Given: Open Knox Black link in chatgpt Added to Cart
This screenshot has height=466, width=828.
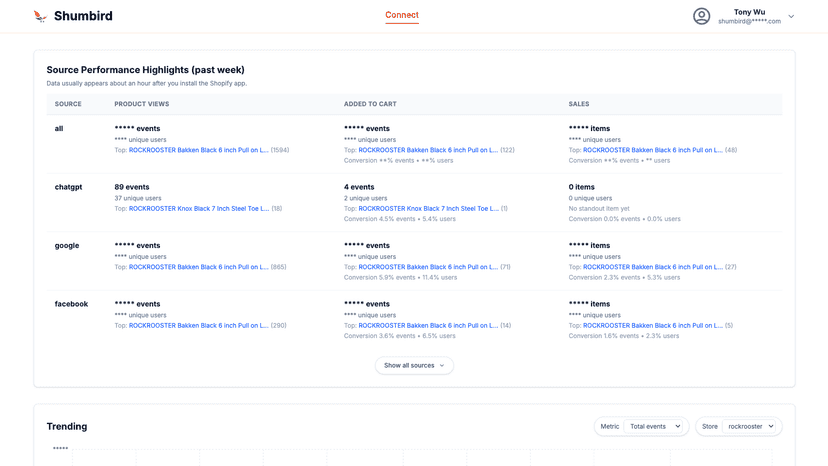Looking at the screenshot, I should (428, 209).
